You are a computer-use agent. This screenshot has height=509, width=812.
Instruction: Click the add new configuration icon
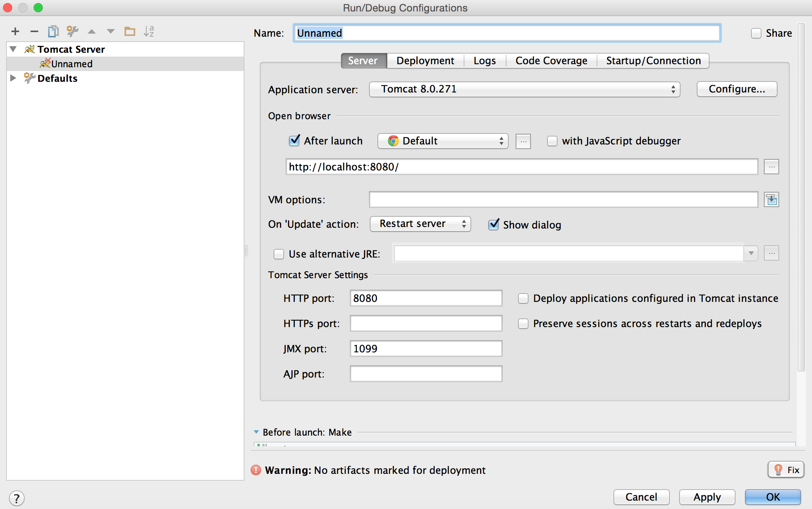tap(16, 31)
